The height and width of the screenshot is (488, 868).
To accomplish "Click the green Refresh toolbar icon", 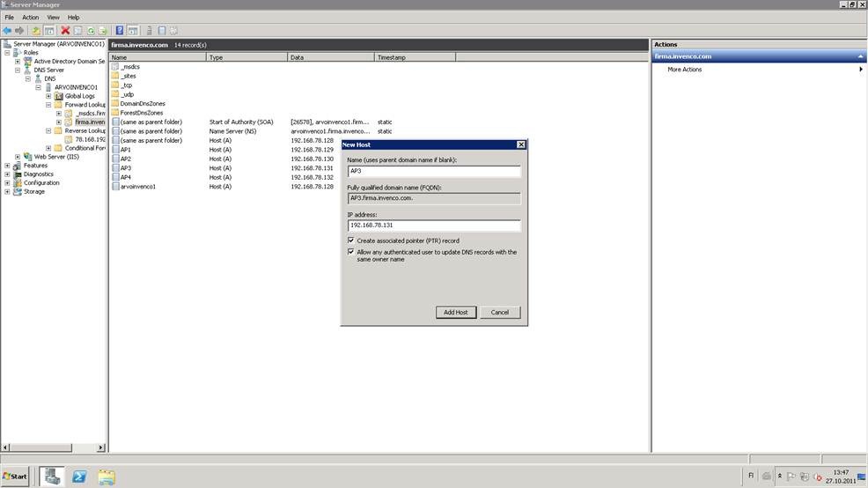I will pos(91,31).
